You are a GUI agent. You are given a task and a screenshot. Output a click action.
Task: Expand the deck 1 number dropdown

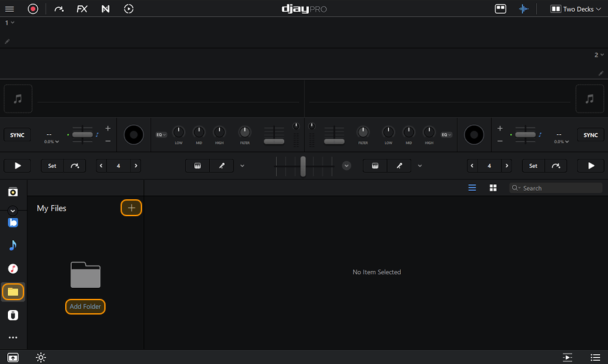coord(10,23)
